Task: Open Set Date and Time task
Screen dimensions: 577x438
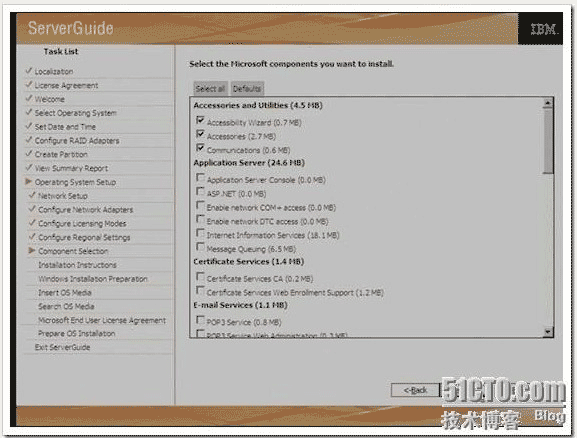Action: [x=65, y=127]
